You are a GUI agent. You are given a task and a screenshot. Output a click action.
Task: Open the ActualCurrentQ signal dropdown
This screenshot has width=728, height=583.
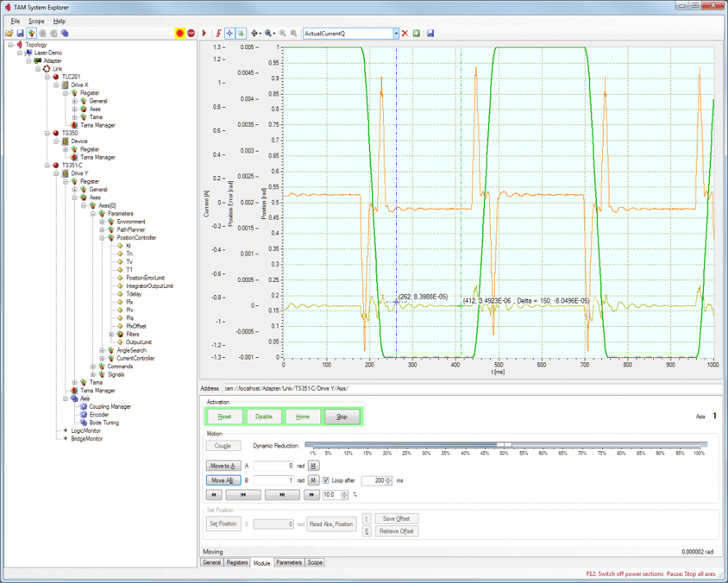tap(396, 34)
